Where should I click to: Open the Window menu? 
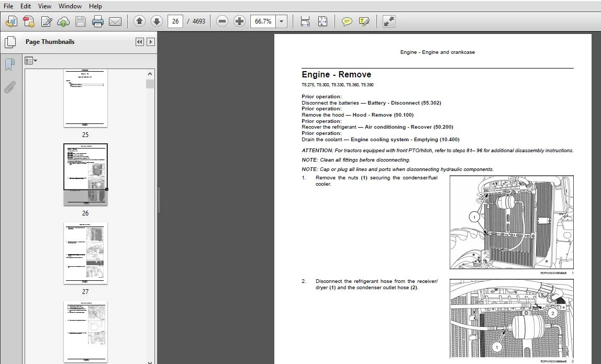click(70, 6)
